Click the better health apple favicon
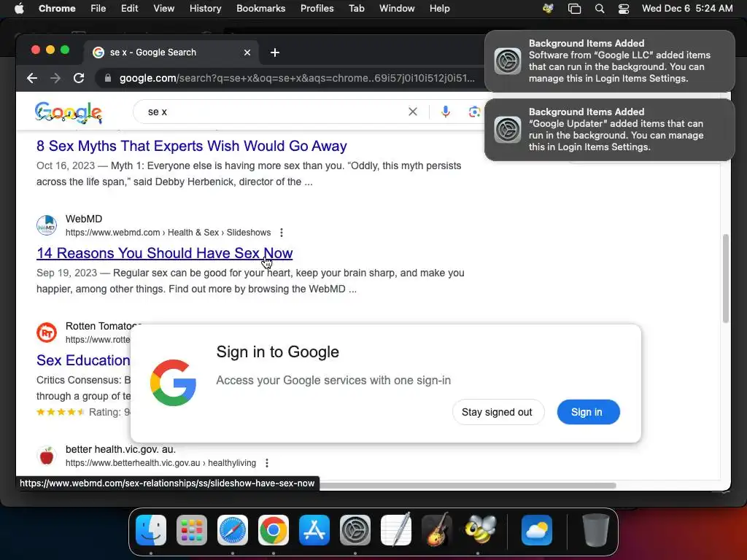747x560 pixels. [x=47, y=456]
